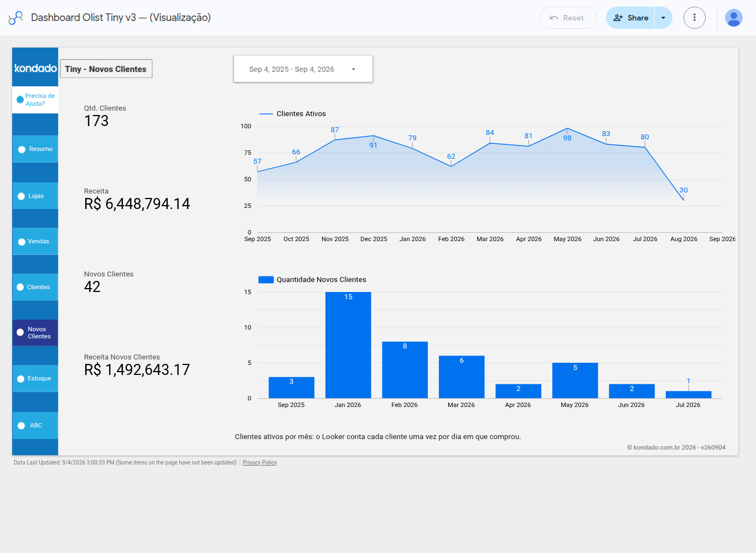The width and height of the screenshot is (756, 553).
Task: Click the Reset button
Action: pyautogui.click(x=568, y=18)
